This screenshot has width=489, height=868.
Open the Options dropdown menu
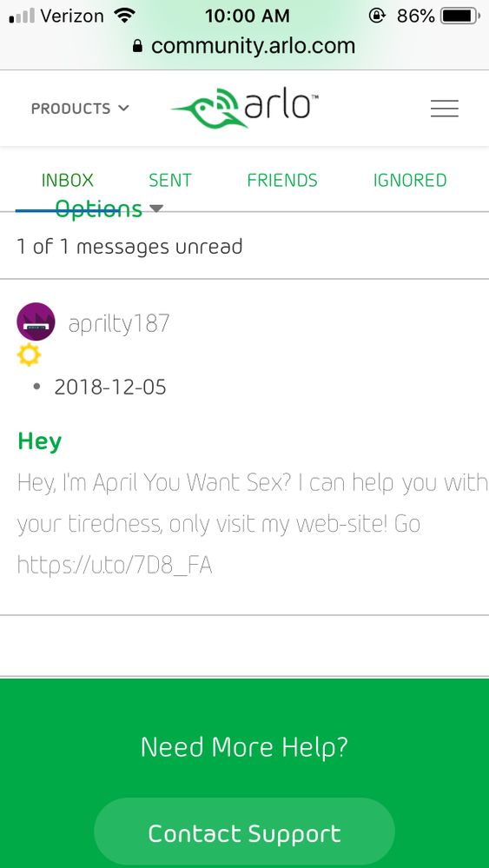[x=109, y=209]
